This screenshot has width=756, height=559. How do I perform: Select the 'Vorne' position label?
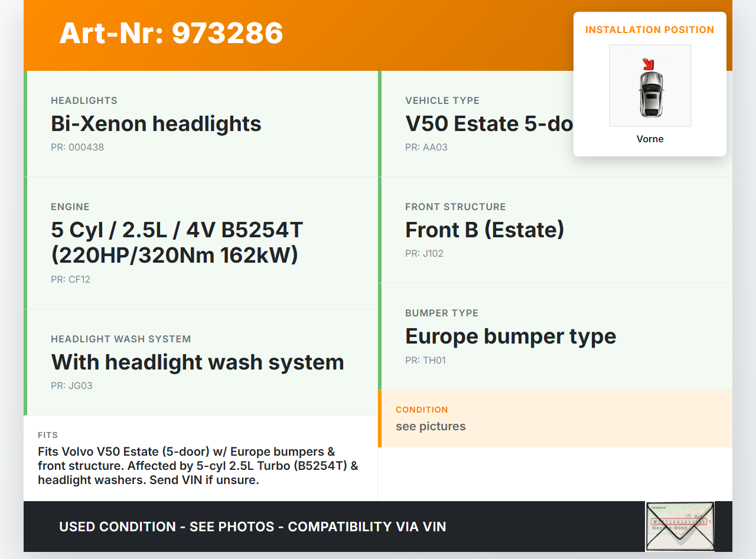point(650,139)
